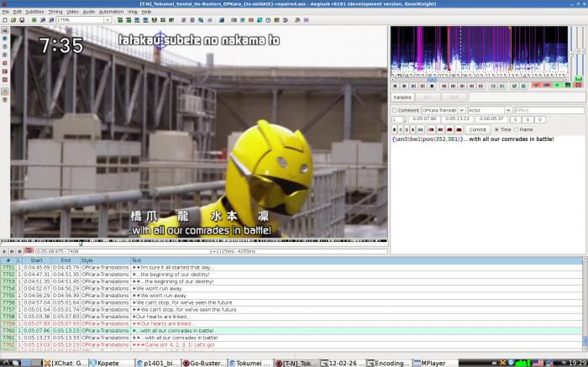Viewport: 588px width, 367px height.
Task: Click the audio horizontal scrollbar under the spectrum
Action: point(480,80)
